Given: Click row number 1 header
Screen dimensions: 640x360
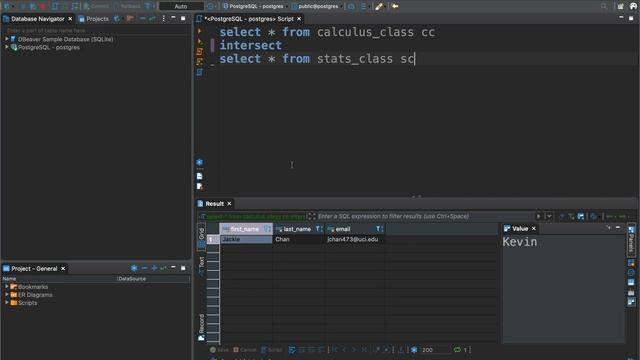Looking at the screenshot, I should point(212,240).
